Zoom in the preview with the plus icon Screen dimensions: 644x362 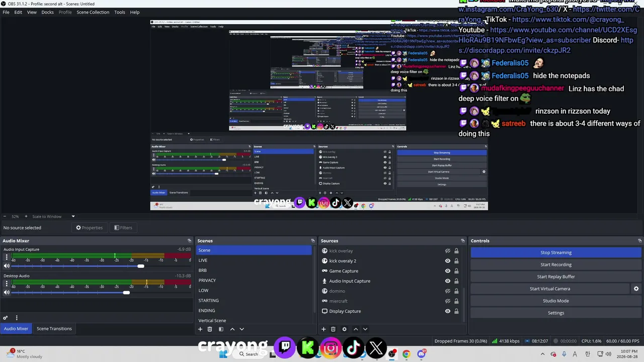[x=26, y=217]
